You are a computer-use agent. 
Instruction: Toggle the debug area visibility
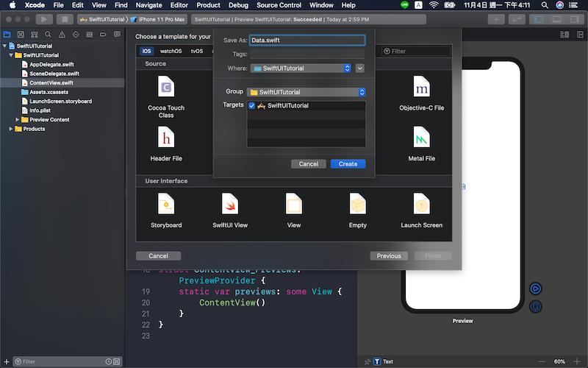556,19
